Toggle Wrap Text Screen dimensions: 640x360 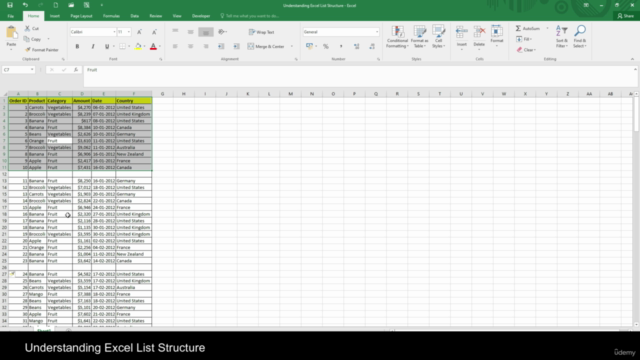tap(262, 32)
